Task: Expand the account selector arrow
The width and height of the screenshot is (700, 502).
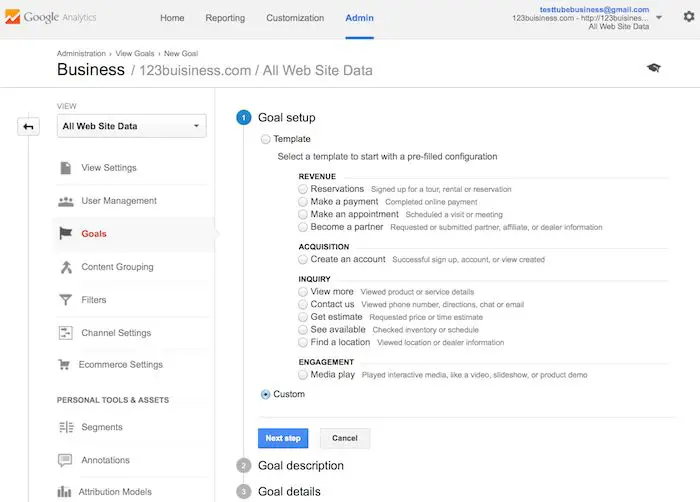Action: coord(658,18)
